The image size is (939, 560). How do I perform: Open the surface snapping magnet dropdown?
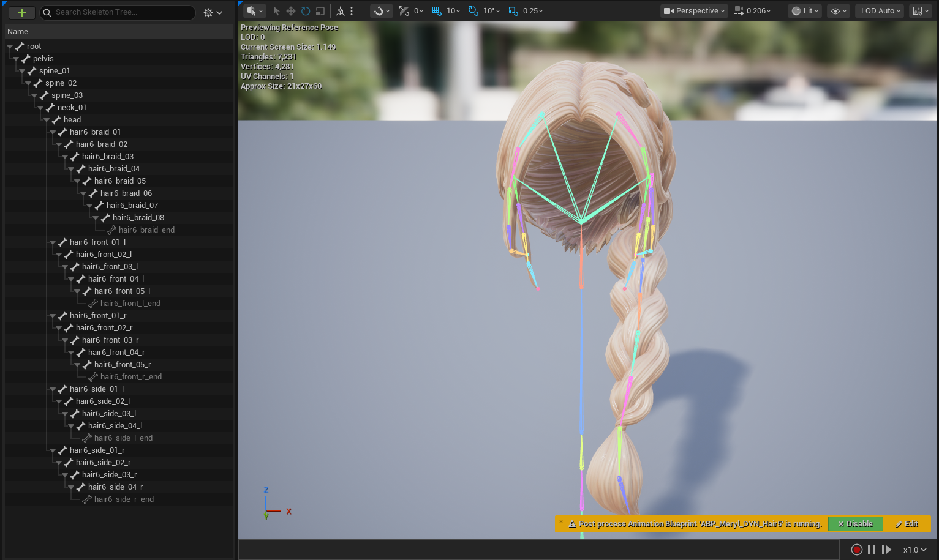pos(382,11)
